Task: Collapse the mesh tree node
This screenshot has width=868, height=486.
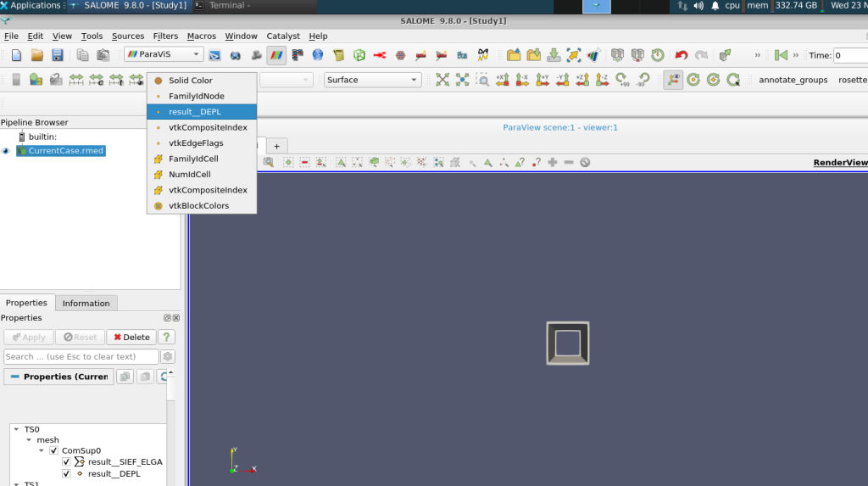Action: pos(30,440)
